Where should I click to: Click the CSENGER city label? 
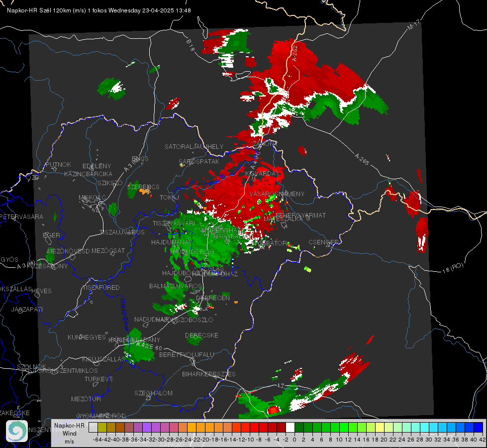point(323,242)
